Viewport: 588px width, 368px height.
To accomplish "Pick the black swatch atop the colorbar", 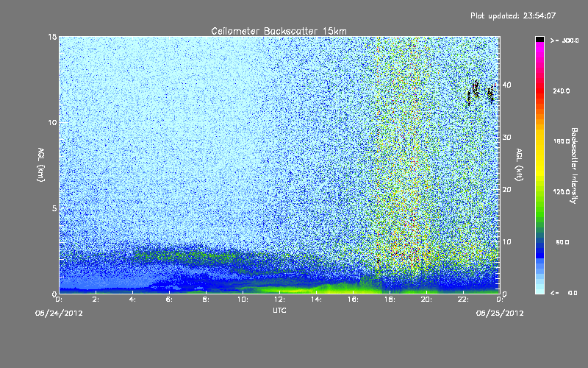I will tap(539, 39).
